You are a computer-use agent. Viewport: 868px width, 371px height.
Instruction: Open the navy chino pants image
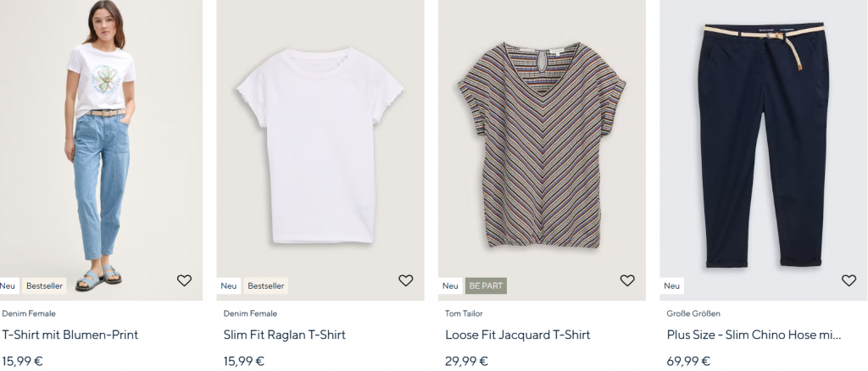(764, 144)
